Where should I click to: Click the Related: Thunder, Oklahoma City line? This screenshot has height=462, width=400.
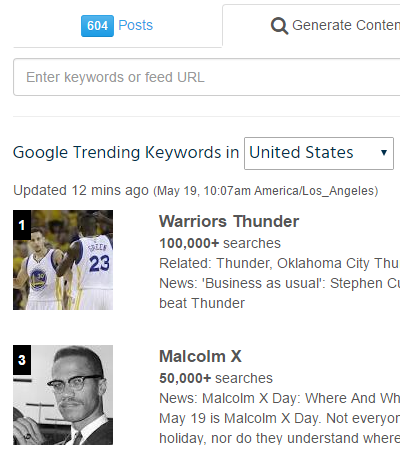[280, 263]
